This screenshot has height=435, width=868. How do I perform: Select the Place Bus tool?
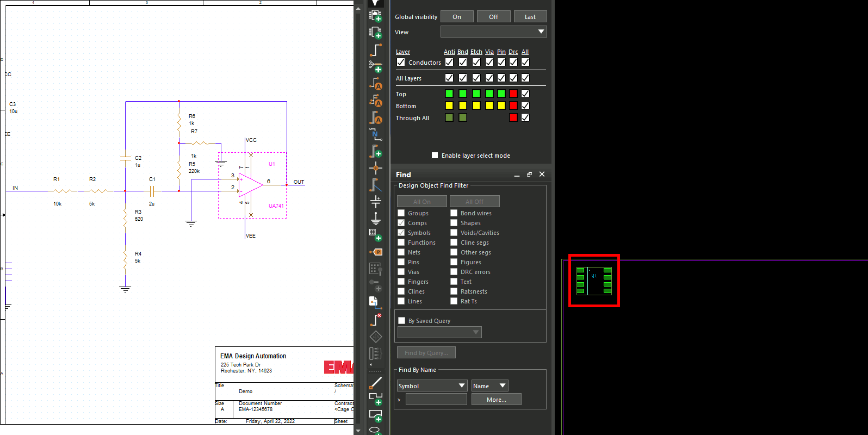[x=375, y=151]
